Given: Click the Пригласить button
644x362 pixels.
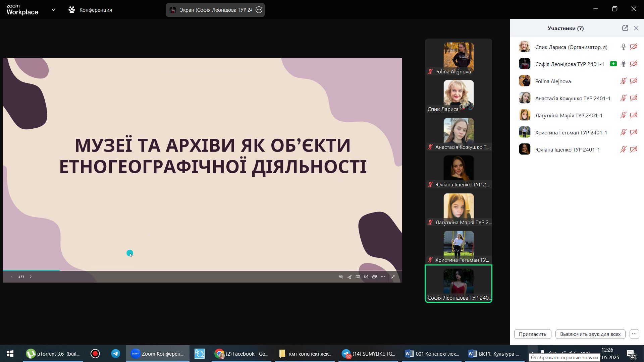Looking at the screenshot, I should coord(533,334).
